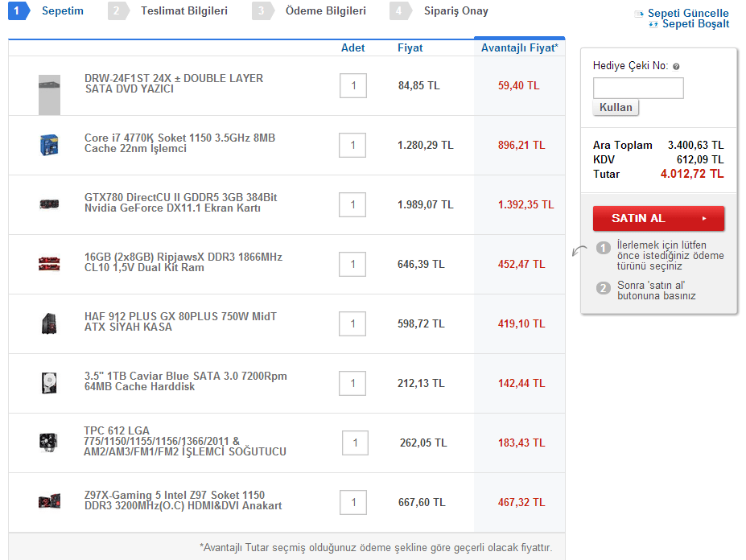746x560 pixels.
Task: Click the Sepeti Boşalt link
Action: tap(695, 24)
